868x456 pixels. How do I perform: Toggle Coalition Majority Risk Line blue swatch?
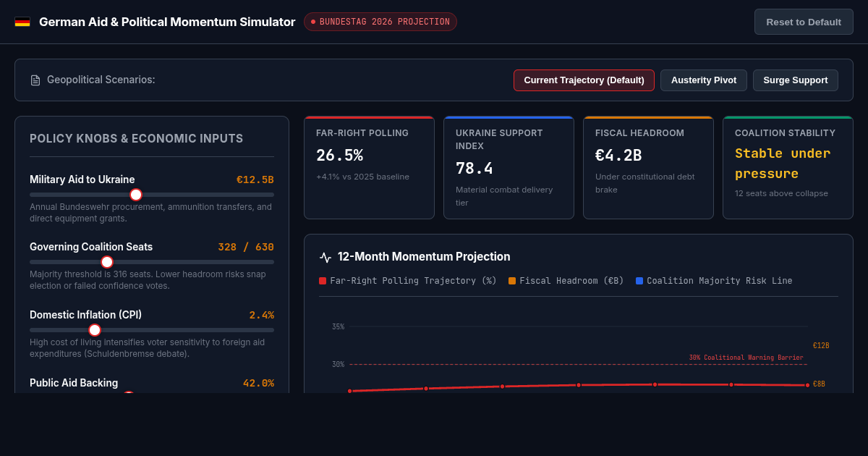pos(639,281)
